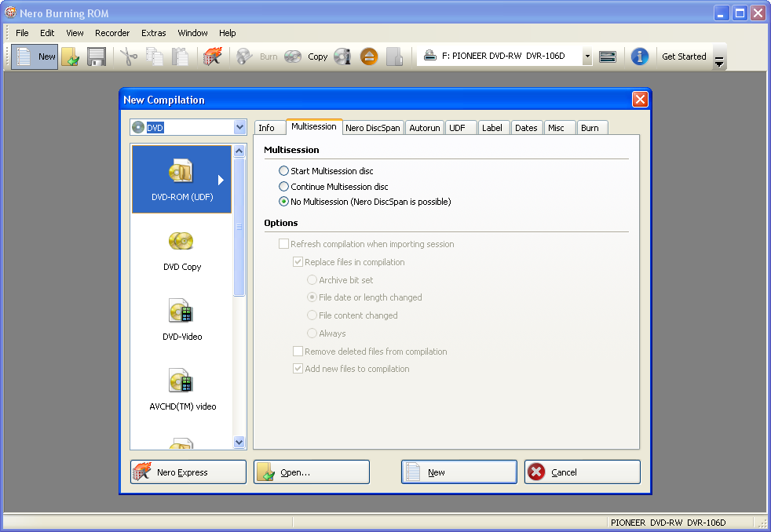Choose the Archive bit set option
This screenshot has height=532, width=771.
pyautogui.click(x=312, y=280)
